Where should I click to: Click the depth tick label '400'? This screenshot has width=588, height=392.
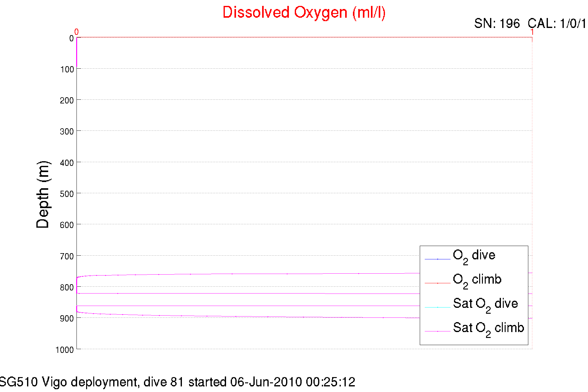(67, 163)
